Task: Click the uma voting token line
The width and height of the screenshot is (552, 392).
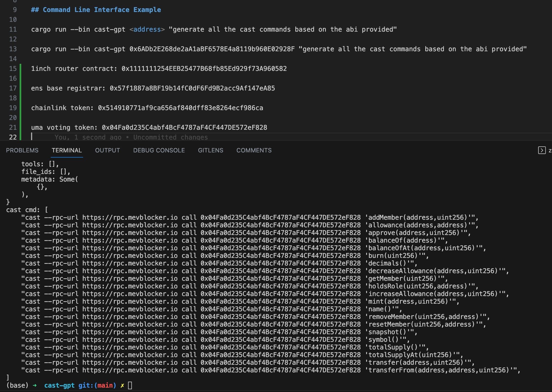Action: [149, 128]
